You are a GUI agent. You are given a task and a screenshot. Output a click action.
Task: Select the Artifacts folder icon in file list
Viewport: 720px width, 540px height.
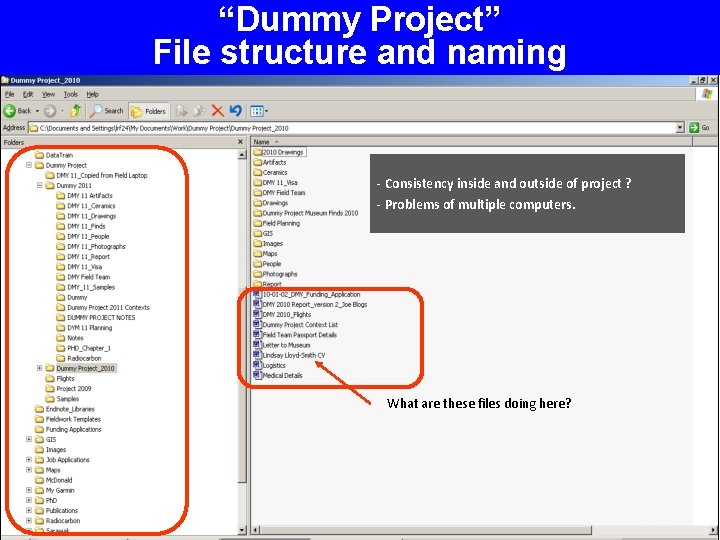coord(258,162)
